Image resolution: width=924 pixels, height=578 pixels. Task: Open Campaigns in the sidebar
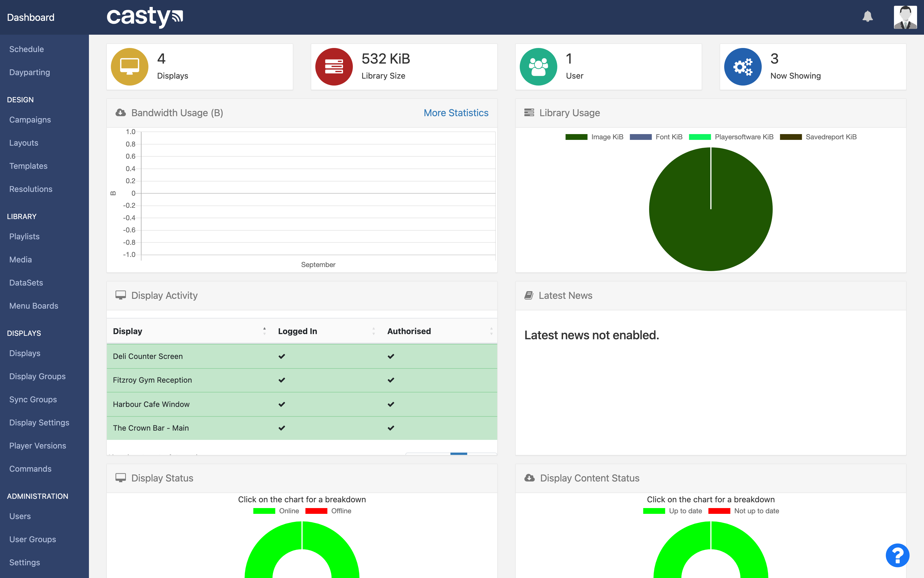(30, 120)
